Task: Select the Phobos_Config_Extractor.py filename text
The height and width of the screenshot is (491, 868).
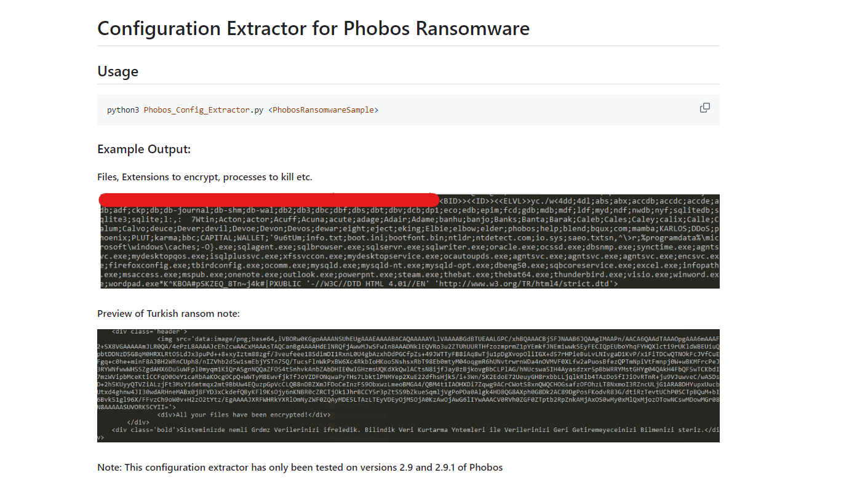Action: pyautogui.click(x=203, y=110)
